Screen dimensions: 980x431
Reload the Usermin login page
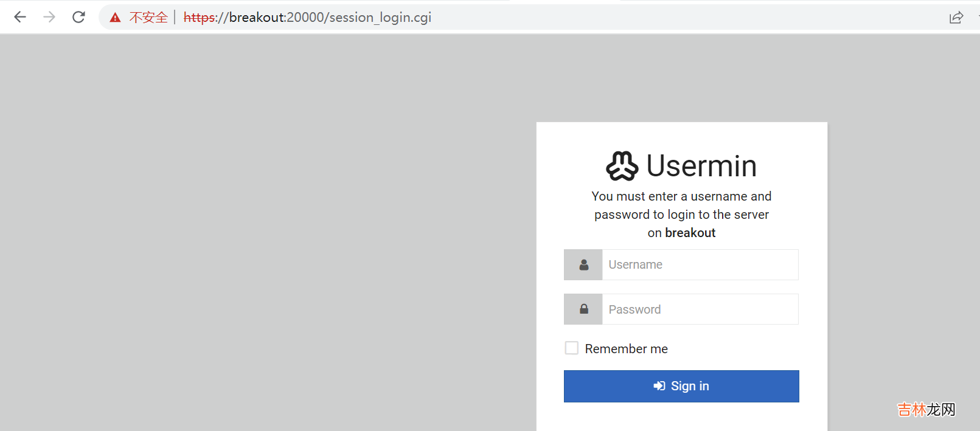(x=78, y=17)
